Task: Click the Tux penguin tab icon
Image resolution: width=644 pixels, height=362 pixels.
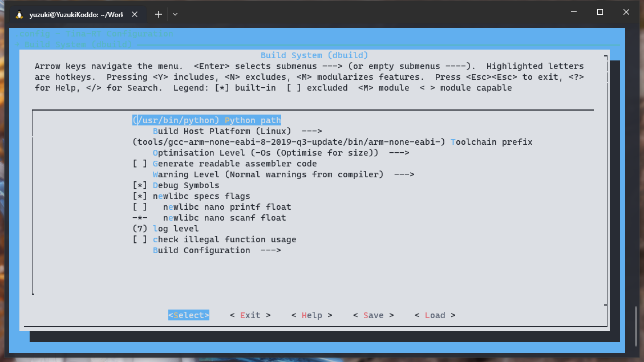Action: (19, 14)
